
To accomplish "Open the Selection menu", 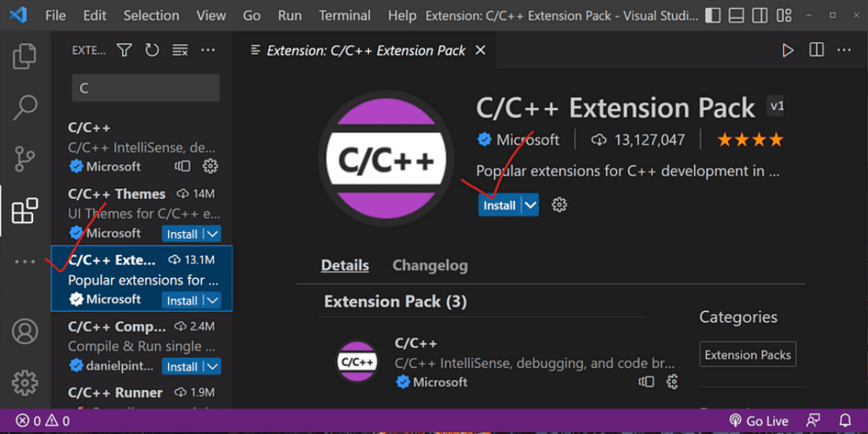I will tap(152, 15).
